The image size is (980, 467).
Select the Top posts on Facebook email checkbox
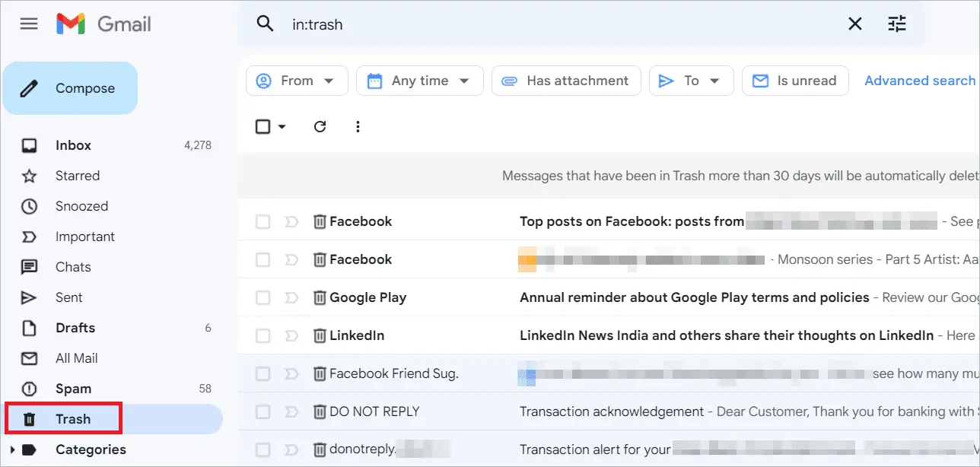coord(262,221)
